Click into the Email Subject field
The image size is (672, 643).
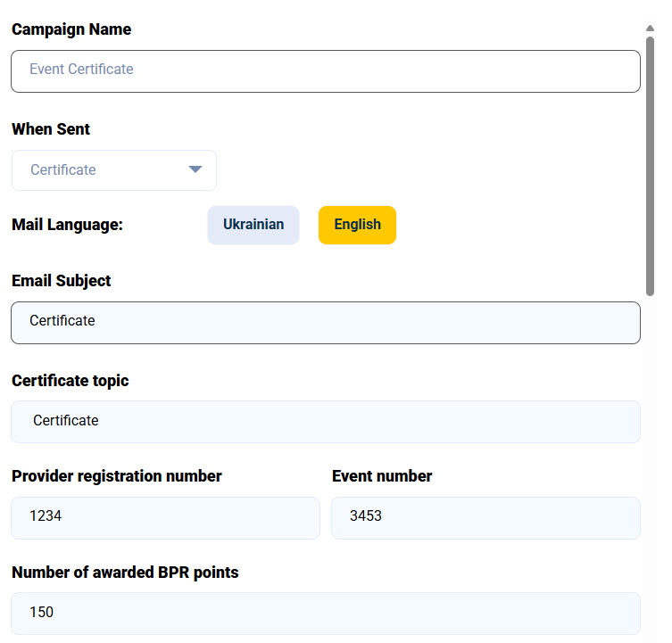[325, 322]
